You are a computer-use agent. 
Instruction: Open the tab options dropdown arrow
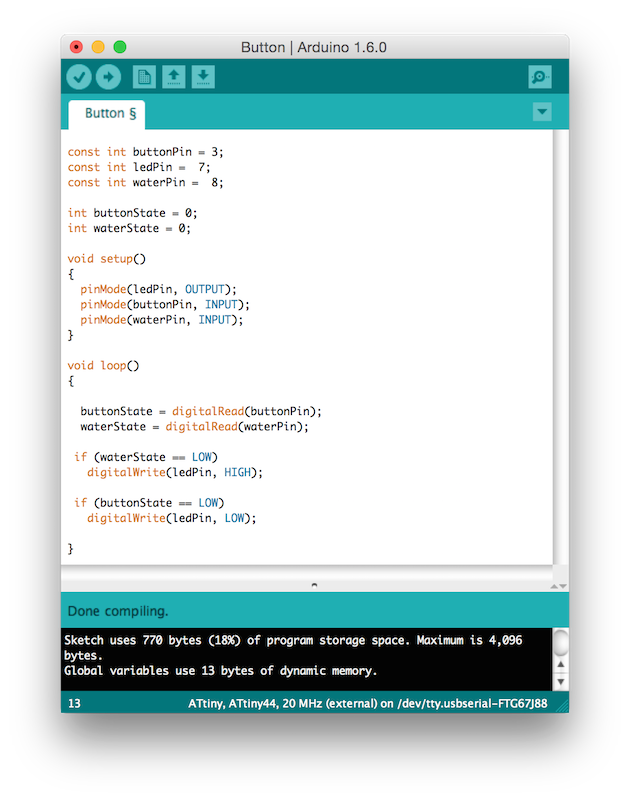click(542, 111)
